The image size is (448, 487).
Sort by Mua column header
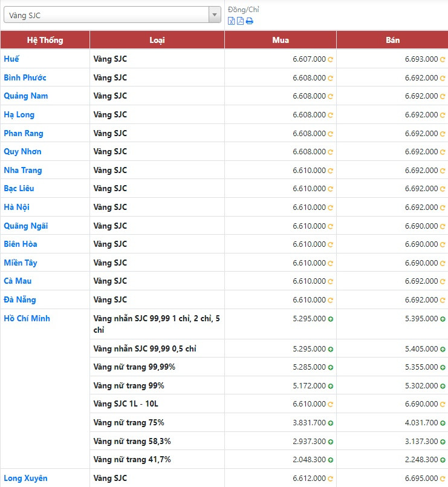coord(281,40)
